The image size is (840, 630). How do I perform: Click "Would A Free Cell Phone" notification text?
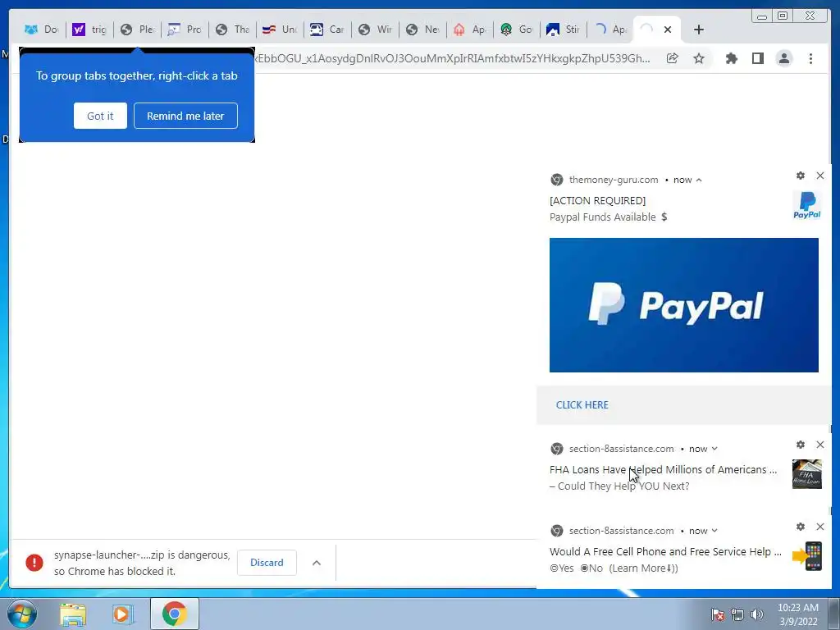664,552
